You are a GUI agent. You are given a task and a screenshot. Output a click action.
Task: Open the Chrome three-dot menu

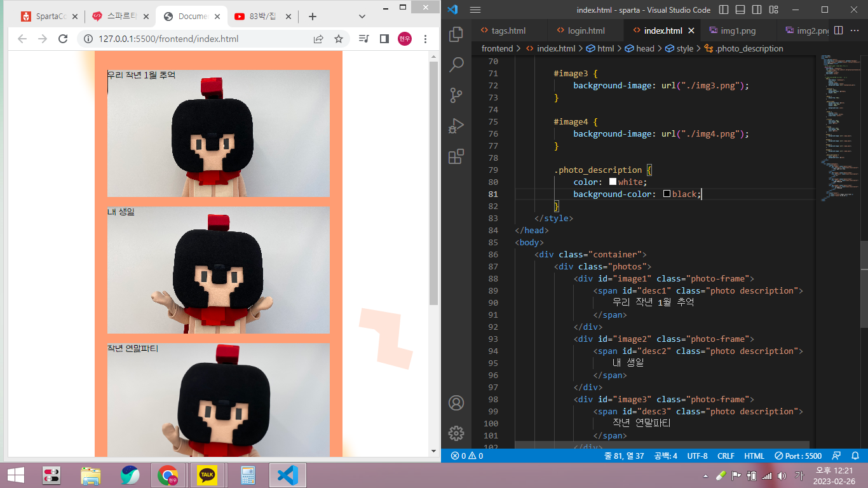tap(425, 39)
